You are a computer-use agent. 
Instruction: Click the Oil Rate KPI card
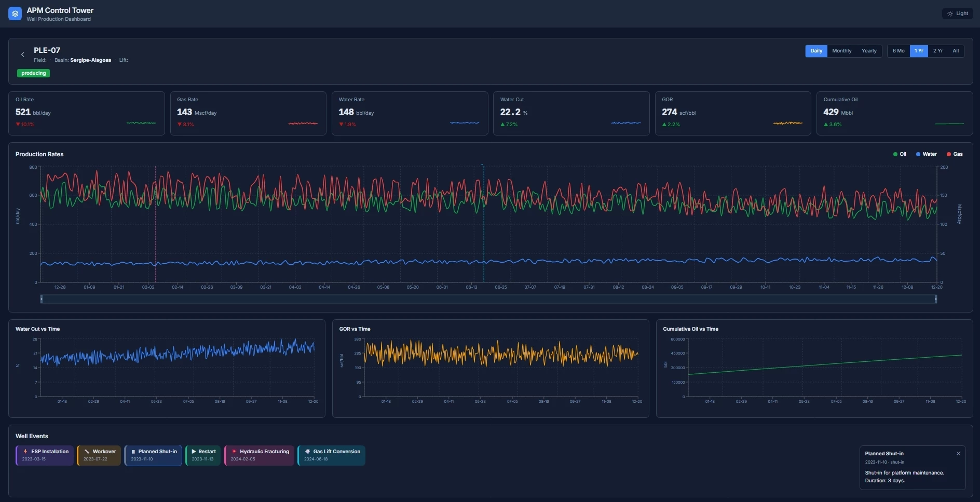point(86,113)
